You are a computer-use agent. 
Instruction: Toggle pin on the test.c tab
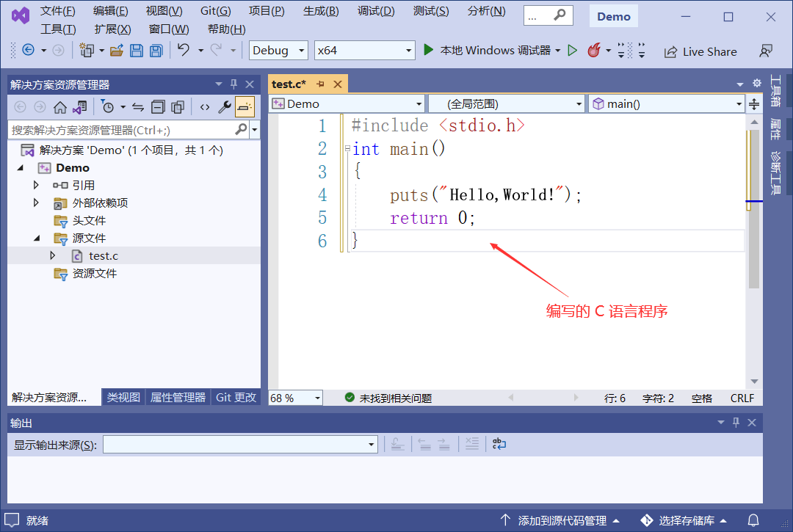click(x=320, y=84)
